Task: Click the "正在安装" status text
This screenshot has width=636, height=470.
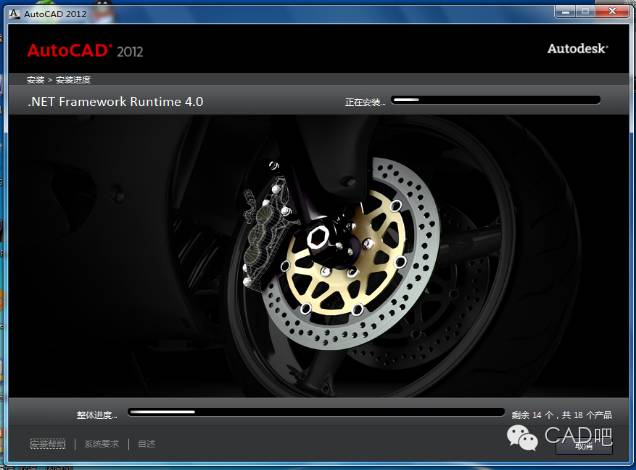Action: click(x=365, y=102)
